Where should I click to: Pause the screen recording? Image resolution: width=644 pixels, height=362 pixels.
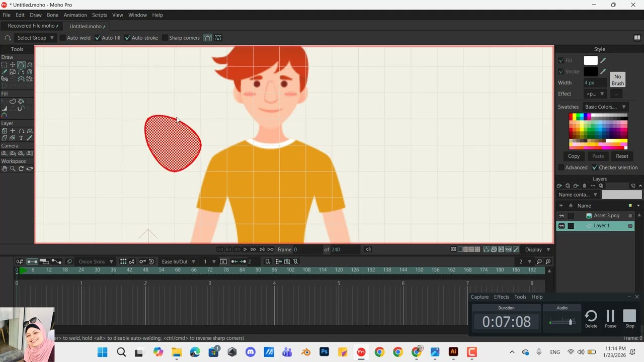click(x=610, y=318)
